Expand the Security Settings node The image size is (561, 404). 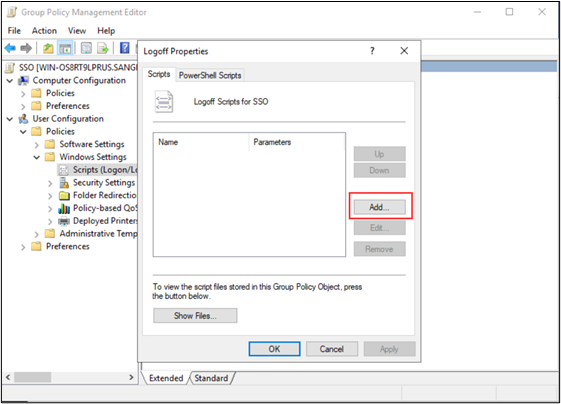point(50,184)
